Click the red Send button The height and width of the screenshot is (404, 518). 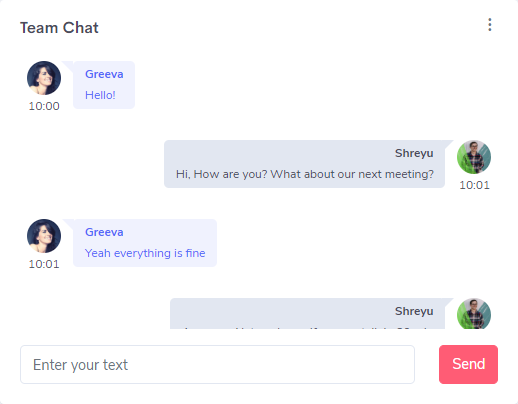(x=468, y=364)
